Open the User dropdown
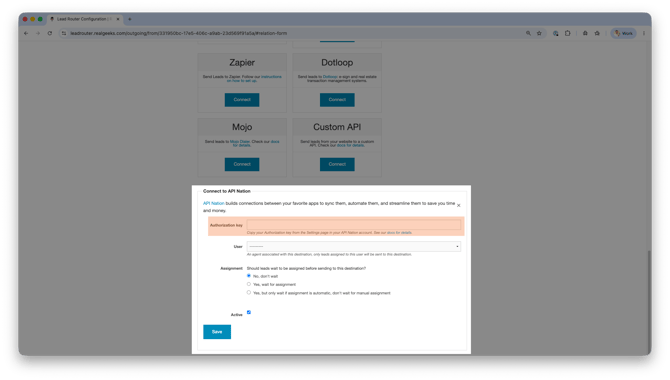 [354, 246]
